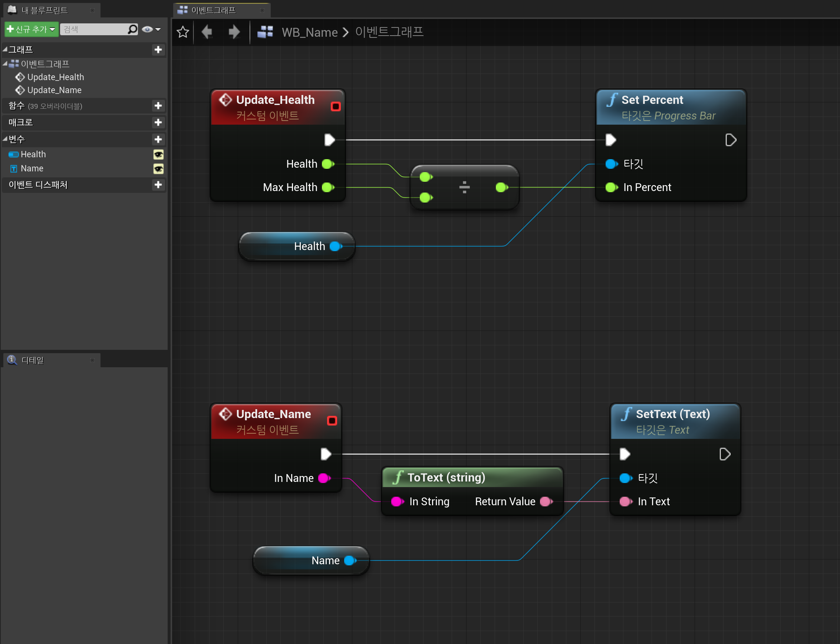This screenshot has height=644, width=840.
Task: Click WB_Name breadcrumb link
Action: pos(309,32)
